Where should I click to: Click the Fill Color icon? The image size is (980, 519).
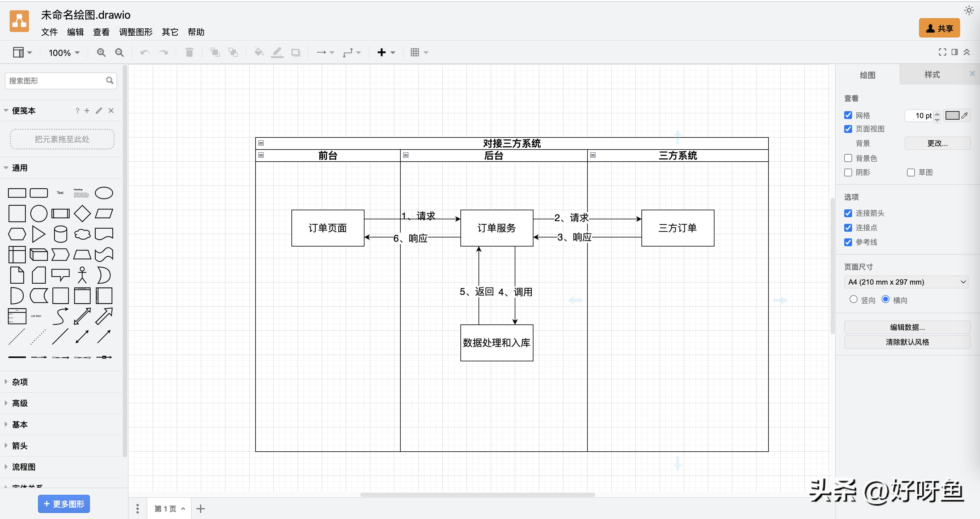259,52
